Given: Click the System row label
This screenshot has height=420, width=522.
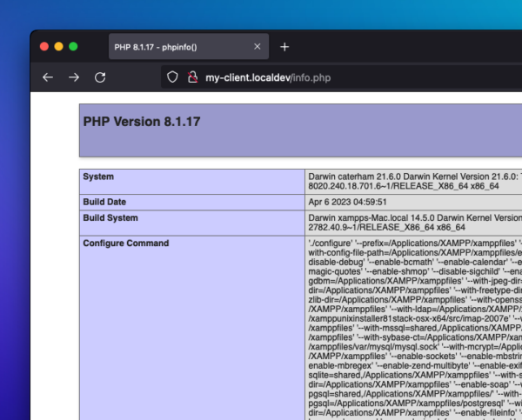Looking at the screenshot, I should (x=98, y=177).
